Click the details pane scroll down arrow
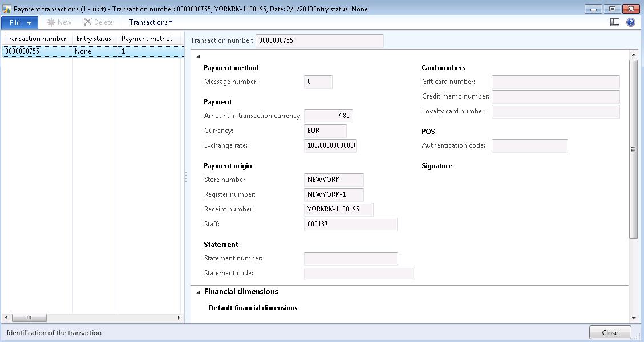 (x=633, y=318)
